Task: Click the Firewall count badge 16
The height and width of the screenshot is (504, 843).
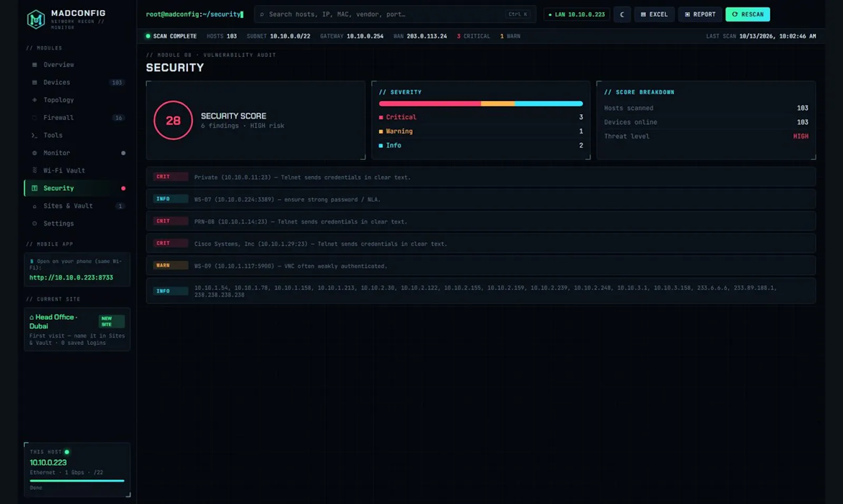Action: pyautogui.click(x=119, y=118)
